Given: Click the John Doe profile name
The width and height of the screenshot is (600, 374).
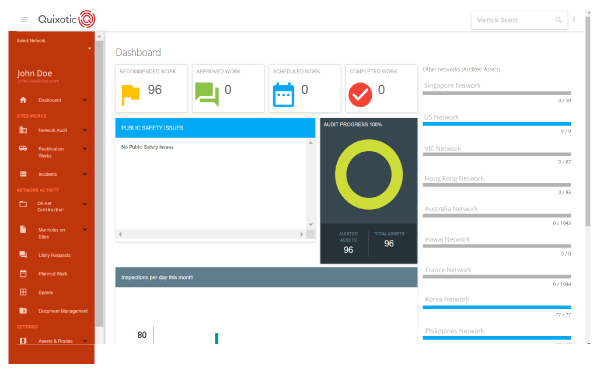Looking at the screenshot, I should point(34,73).
